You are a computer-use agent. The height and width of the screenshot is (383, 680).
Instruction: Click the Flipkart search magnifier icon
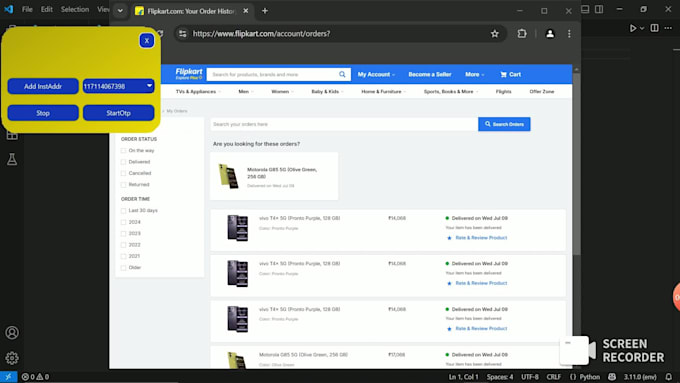tap(342, 74)
